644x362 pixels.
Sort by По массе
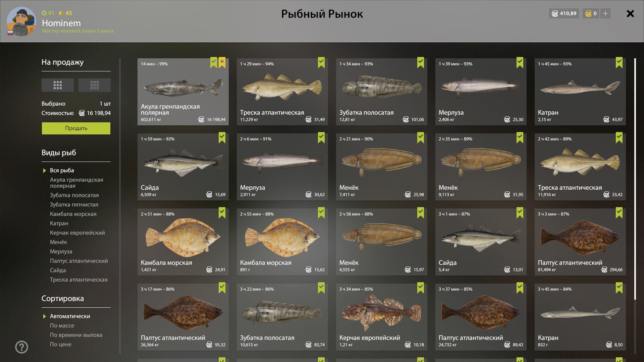click(x=62, y=325)
